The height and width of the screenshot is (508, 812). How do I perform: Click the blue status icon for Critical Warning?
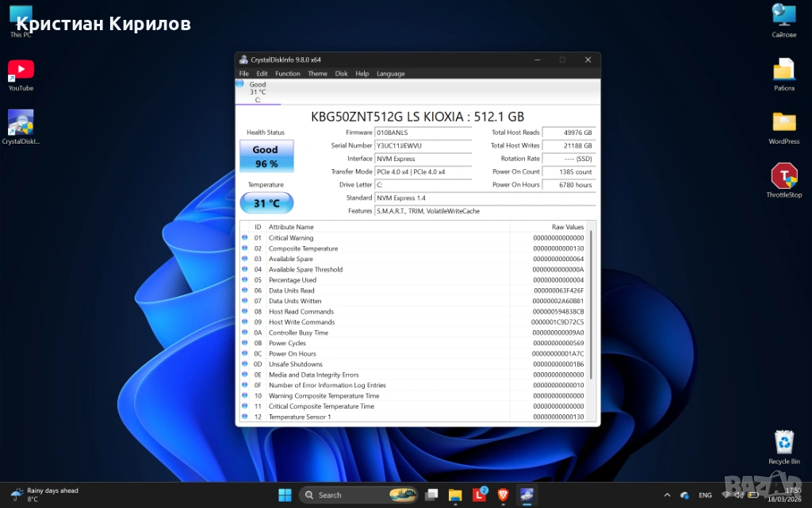coord(245,238)
